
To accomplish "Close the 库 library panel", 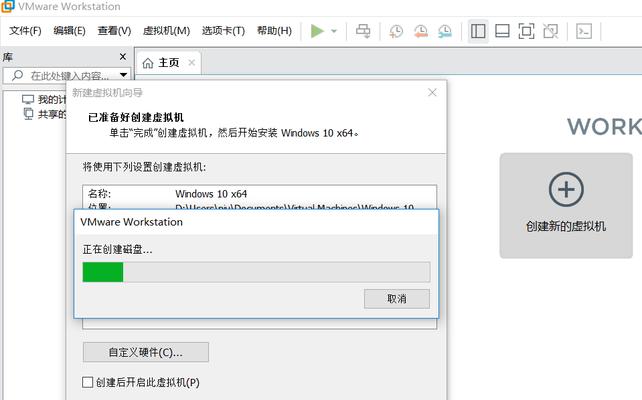I will (123, 56).
